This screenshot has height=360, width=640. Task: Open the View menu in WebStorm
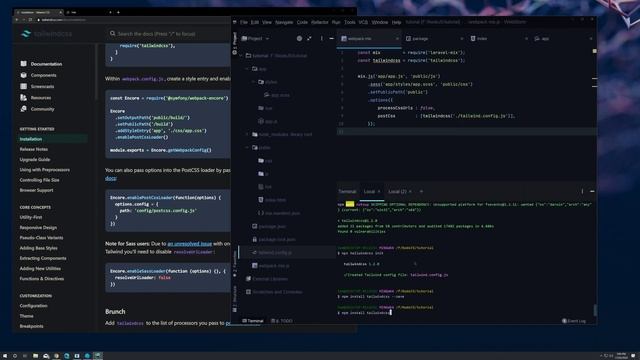click(267, 22)
